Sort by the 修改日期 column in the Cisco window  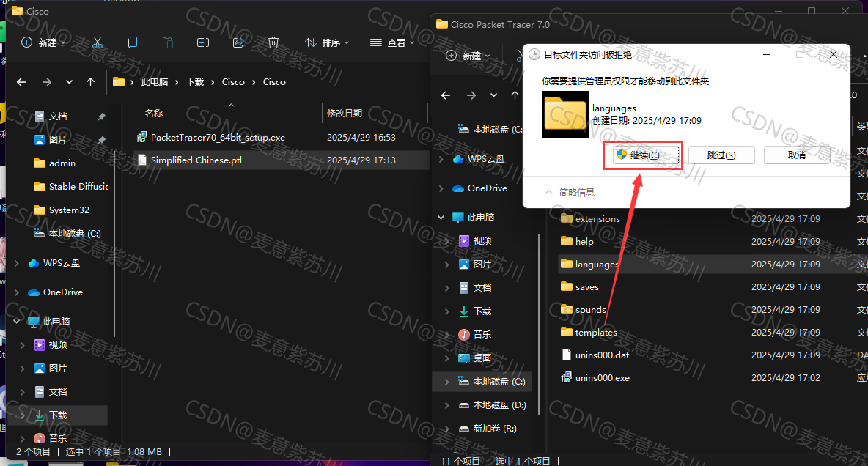point(345,113)
